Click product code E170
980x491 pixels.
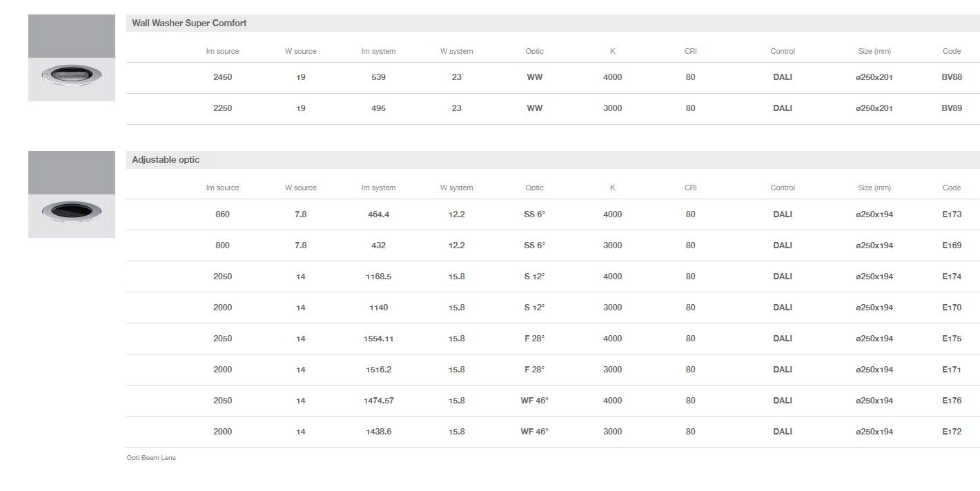tap(951, 308)
